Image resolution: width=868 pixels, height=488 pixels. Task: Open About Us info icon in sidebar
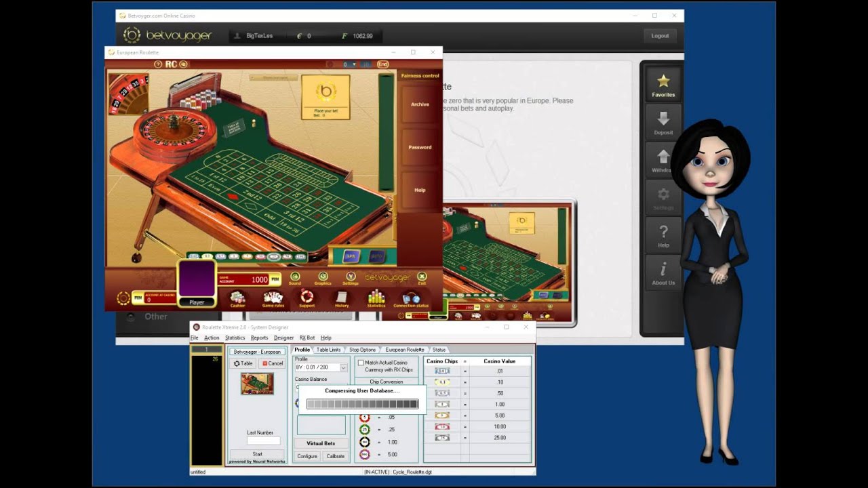point(663,272)
